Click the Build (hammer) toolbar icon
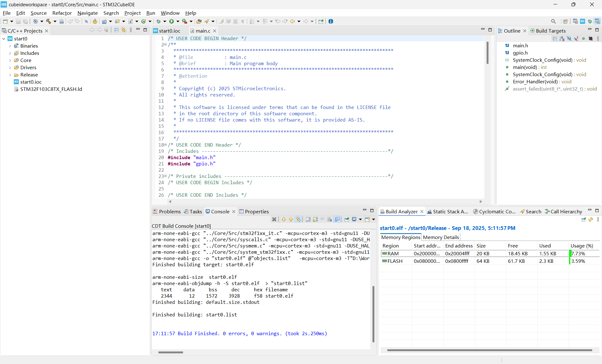 [x=49, y=21]
